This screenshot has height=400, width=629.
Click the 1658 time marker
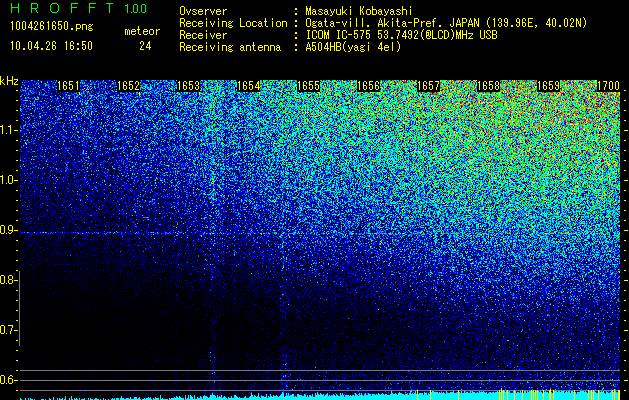(x=489, y=86)
